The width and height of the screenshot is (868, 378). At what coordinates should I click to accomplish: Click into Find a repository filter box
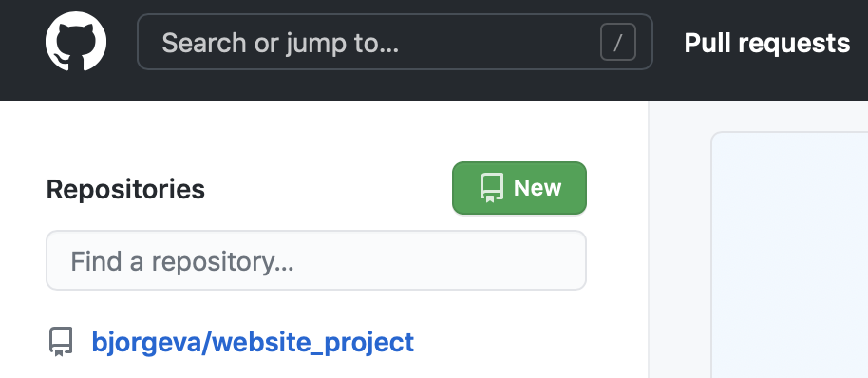pos(316,260)
